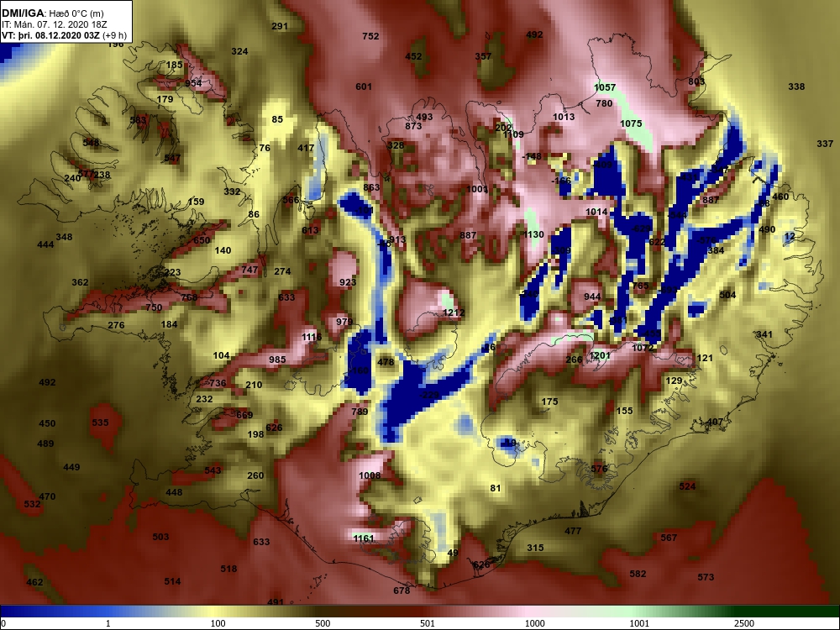The height and width of the screenshot is (630, 840).
Task: Click the map value '954'
Action: tap(193, 82)
